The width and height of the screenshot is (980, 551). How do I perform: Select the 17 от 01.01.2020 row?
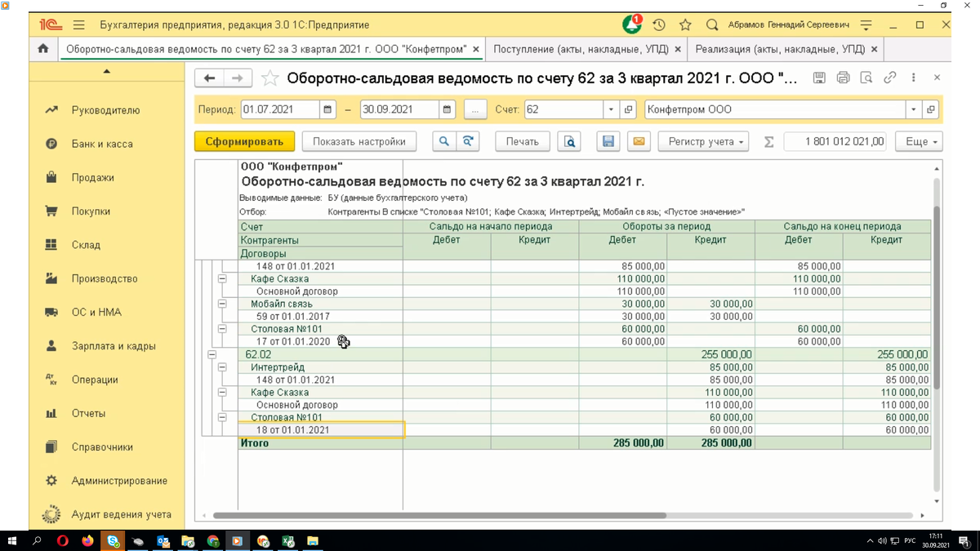(x=320, y=342)
